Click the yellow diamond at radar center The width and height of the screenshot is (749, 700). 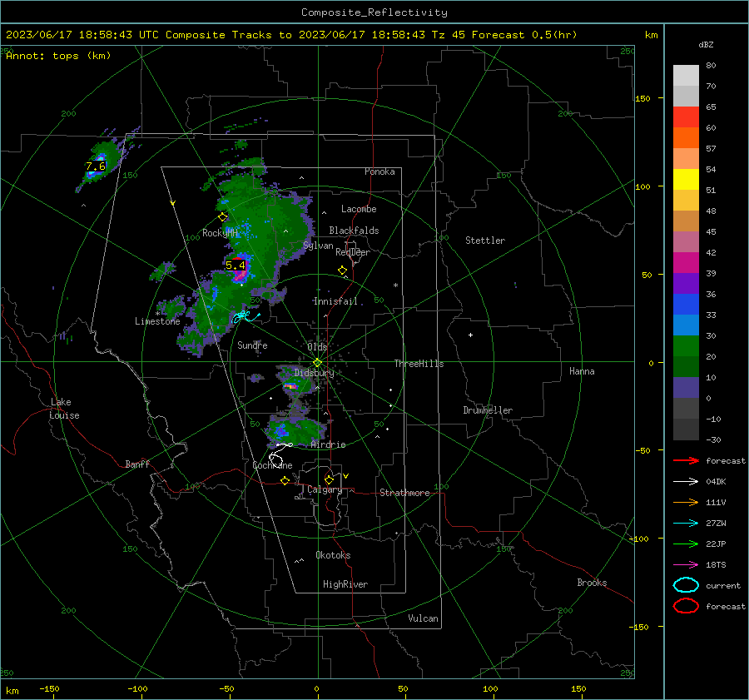pos(317,362)
